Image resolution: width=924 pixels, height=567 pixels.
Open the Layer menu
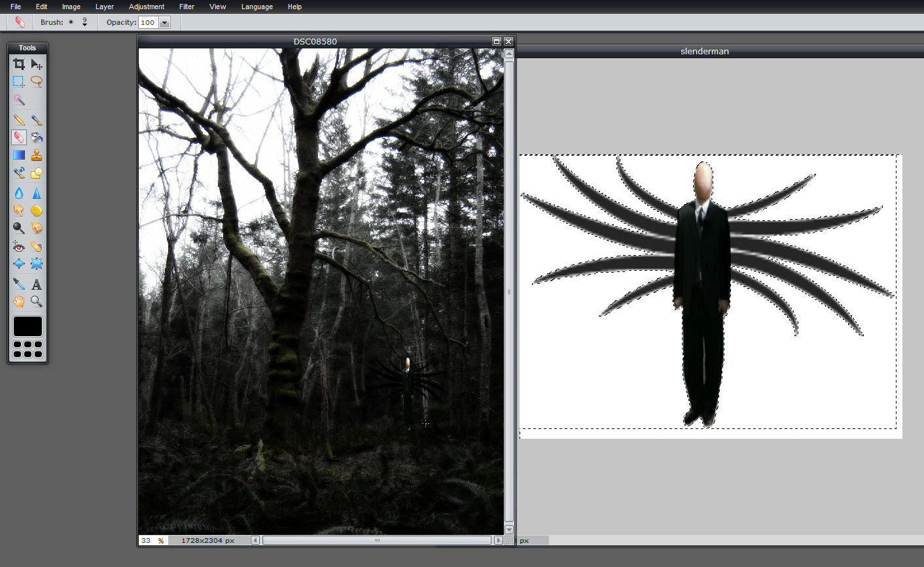105,7
